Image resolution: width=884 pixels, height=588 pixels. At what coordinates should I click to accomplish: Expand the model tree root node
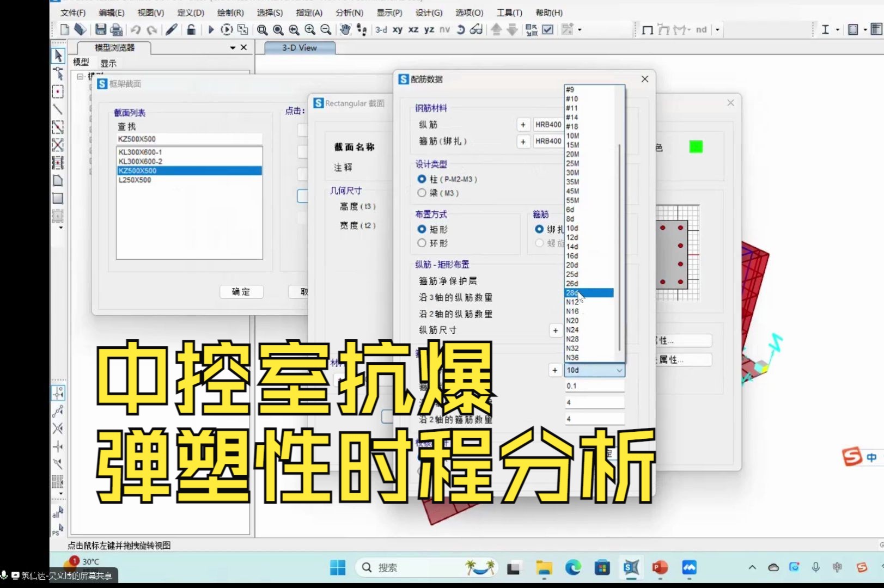coord(81,77)
